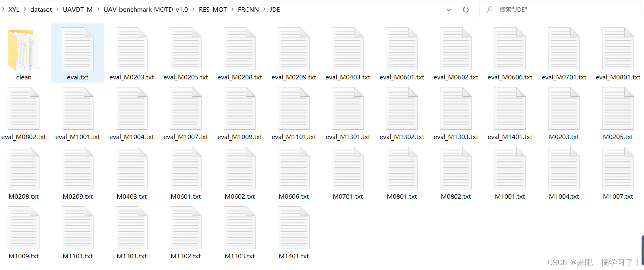Go to XYL in breadcrumb

point(14,9)
